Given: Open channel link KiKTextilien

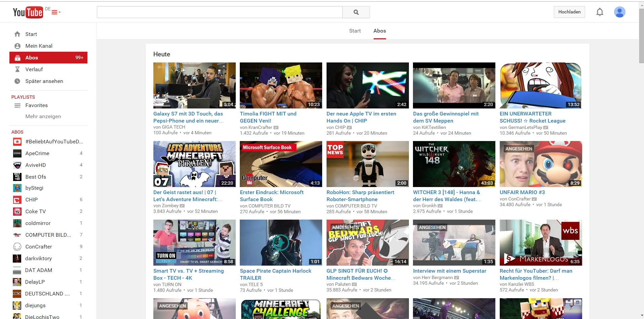Looking at the screenshot, I should point(434,128).
